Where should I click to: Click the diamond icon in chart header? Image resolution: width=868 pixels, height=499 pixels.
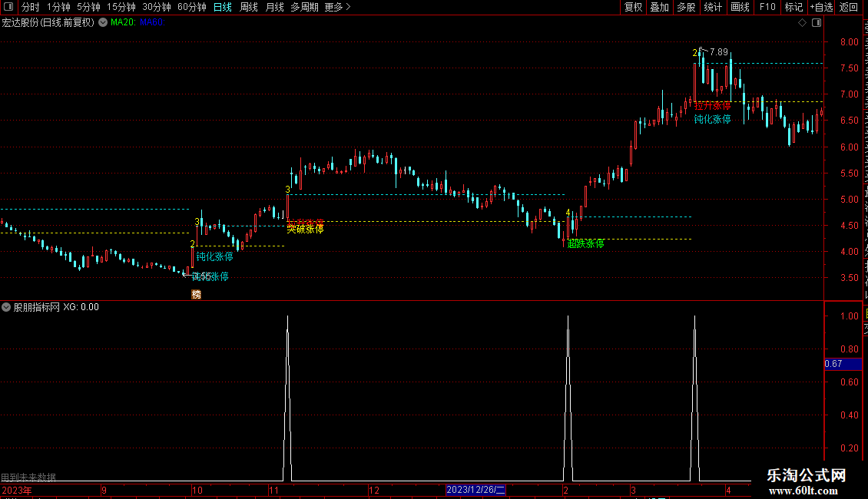point(802,23)
